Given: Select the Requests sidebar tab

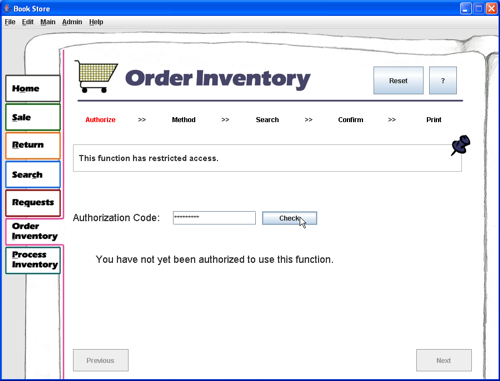Looking at the screenshot, I should point(33,203).
